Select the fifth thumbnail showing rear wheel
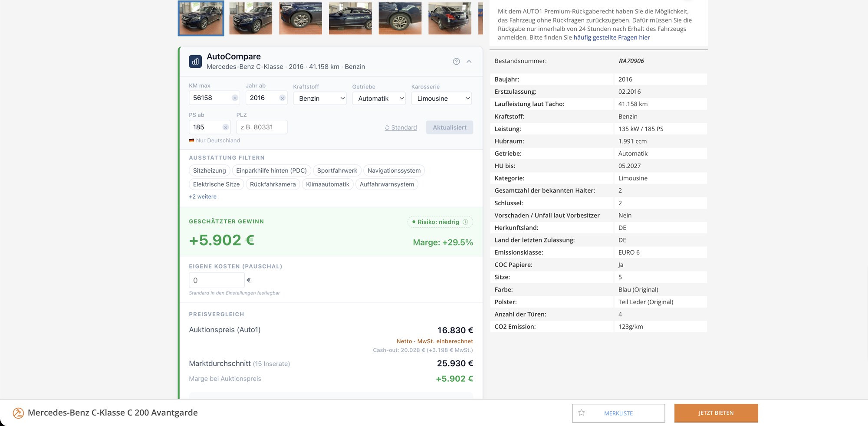 coord(400,18)
